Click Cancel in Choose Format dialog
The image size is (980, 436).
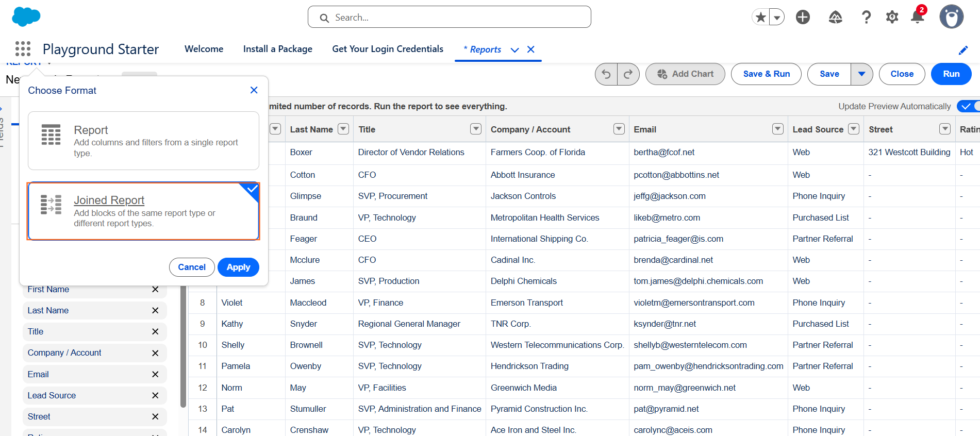pos(192,267)
